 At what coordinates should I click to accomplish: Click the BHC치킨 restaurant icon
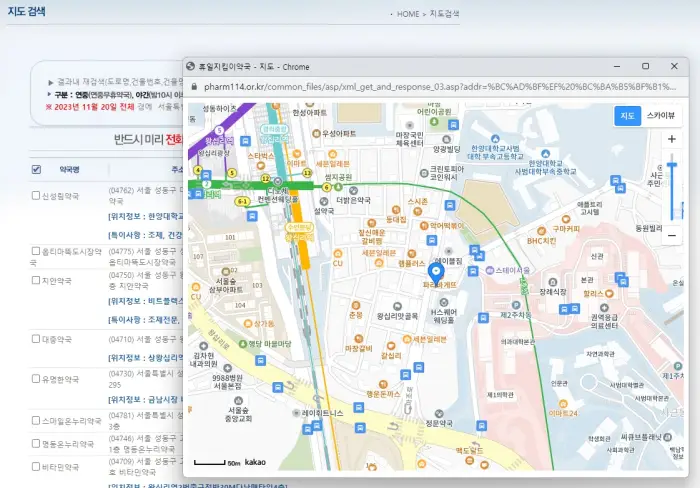click(x=542, y=231)
